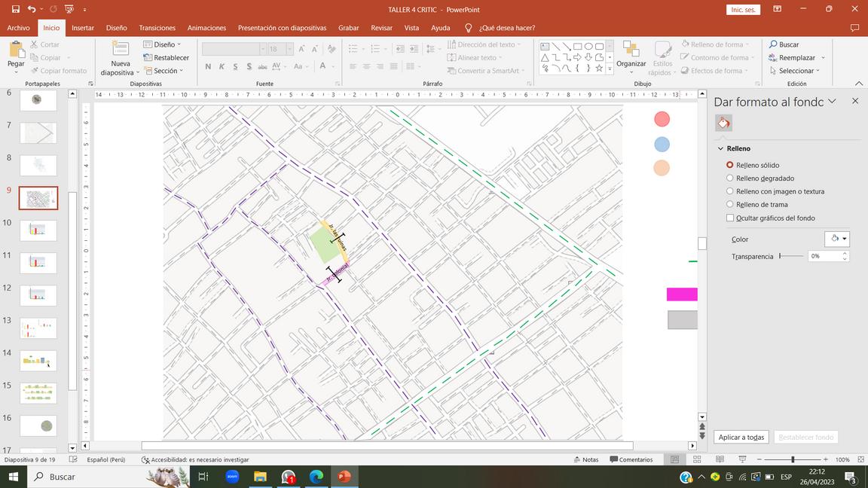Select Relleno degradado radio option
This screenshot has width=868, height=488.
coord(729,178)
